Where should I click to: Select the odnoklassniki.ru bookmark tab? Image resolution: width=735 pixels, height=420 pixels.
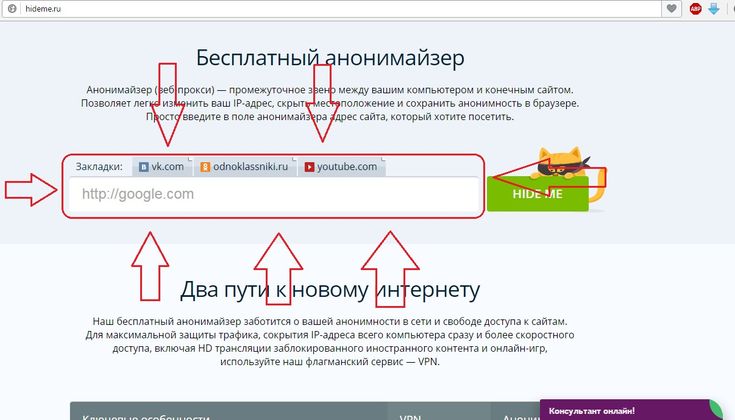point(244,167)
